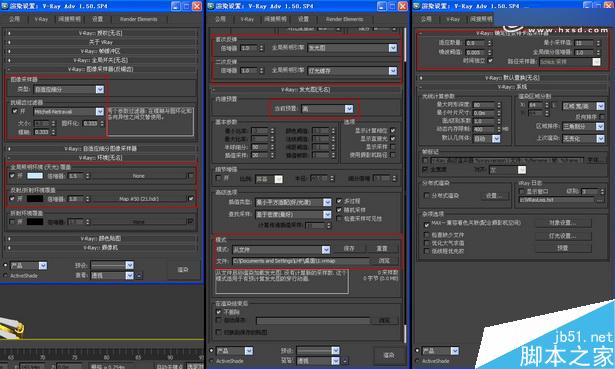Click the 噪波阈值 (noise threshold) value field

[x=476, y=52]
